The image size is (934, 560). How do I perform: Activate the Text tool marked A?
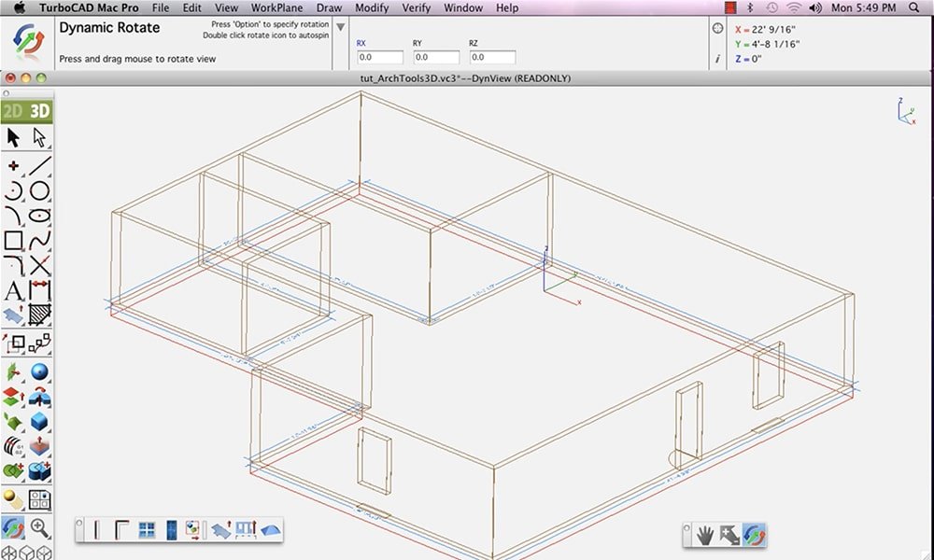point(13,291)
